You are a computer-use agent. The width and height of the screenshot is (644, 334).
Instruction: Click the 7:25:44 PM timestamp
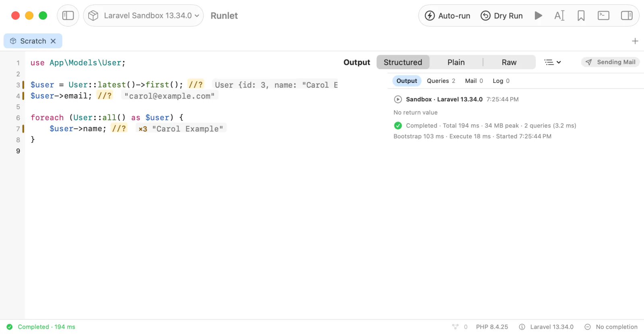click(502, 99)
